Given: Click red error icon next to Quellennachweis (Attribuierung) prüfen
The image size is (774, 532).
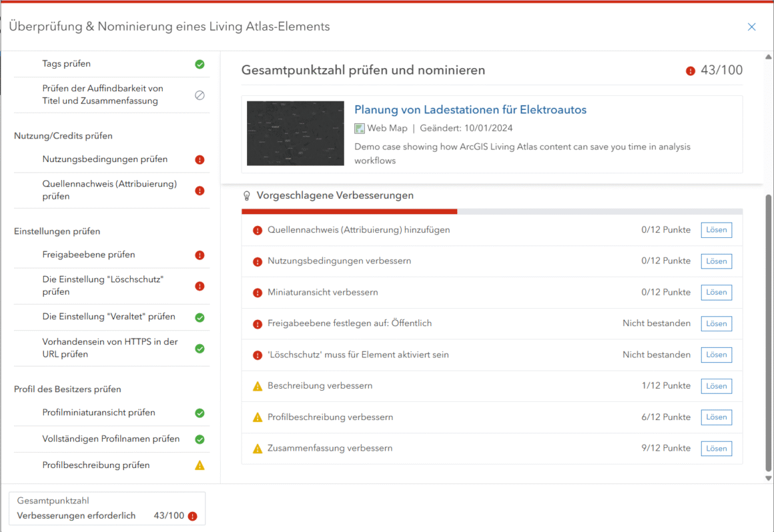Looking at the screenshot, I should (200, 191).
